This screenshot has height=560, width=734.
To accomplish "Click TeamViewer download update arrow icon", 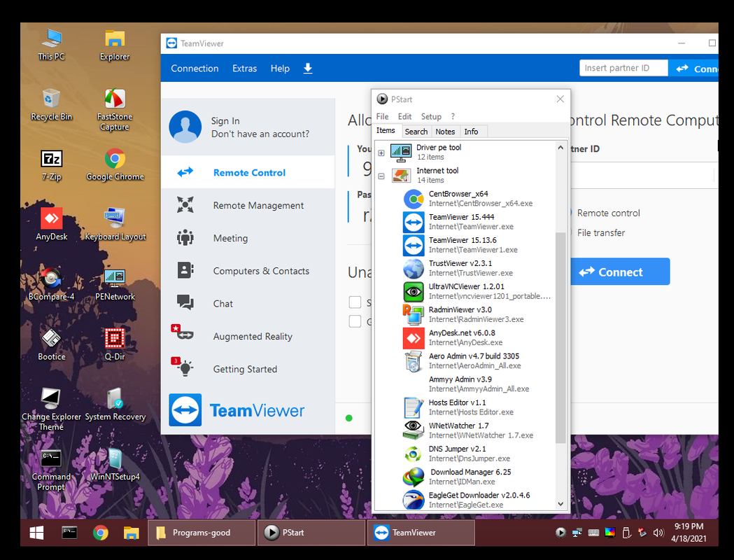I will [x=308, y=69].
